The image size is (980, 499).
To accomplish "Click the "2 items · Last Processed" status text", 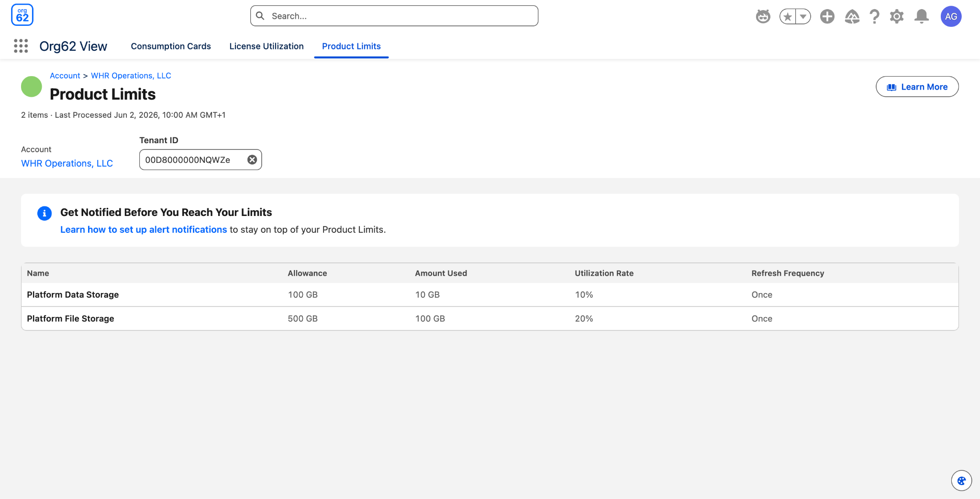I will [x=123, y=115].
